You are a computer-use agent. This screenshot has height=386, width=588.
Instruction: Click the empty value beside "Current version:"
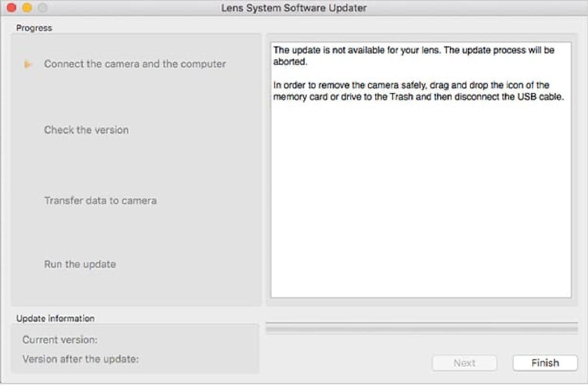tap(176, 340)
